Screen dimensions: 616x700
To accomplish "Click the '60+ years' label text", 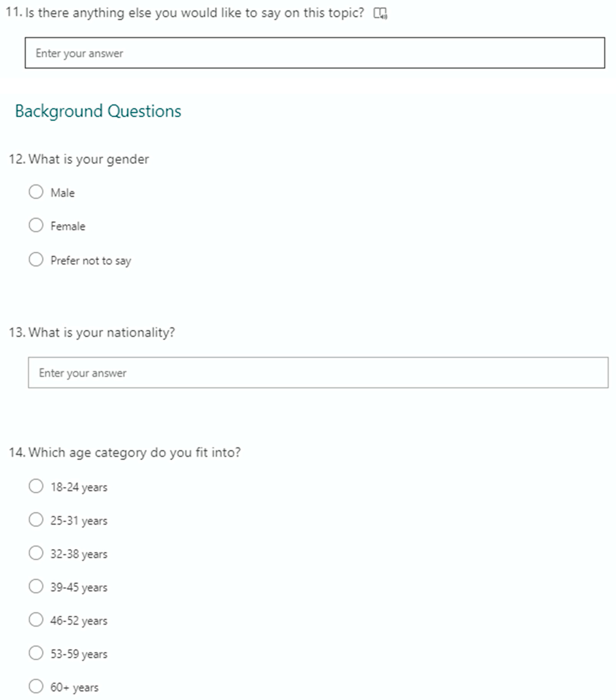I will click(74, 687).
